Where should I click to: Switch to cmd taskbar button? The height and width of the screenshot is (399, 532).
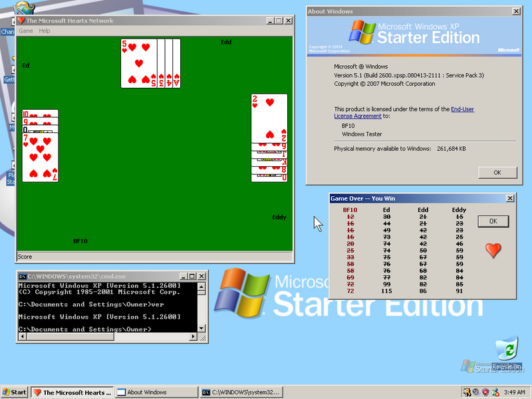[241, 392]
